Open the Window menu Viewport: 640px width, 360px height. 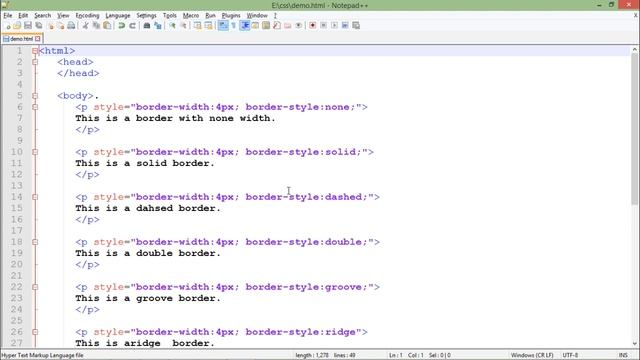[257, 16]
